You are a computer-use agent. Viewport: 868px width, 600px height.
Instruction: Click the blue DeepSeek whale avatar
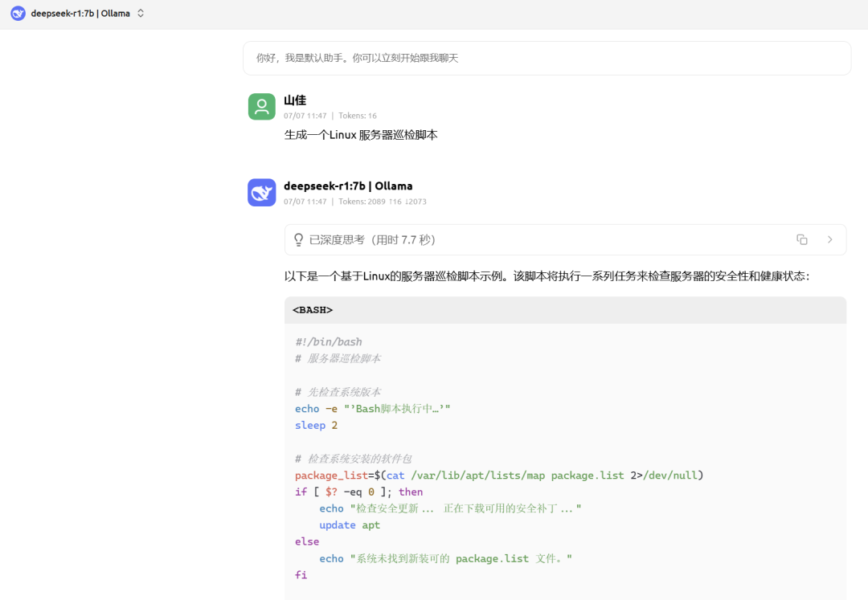click(x=262, y=193)
